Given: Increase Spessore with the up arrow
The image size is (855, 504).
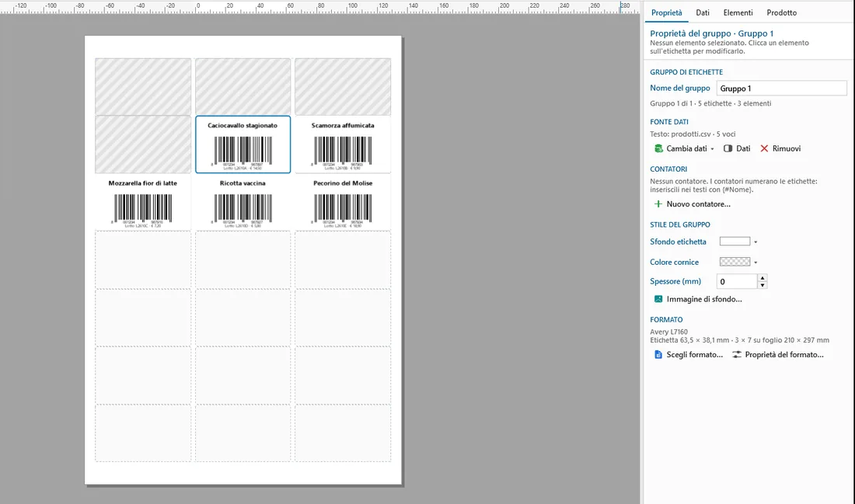Looking at the screenshot, I should (763, 278).
